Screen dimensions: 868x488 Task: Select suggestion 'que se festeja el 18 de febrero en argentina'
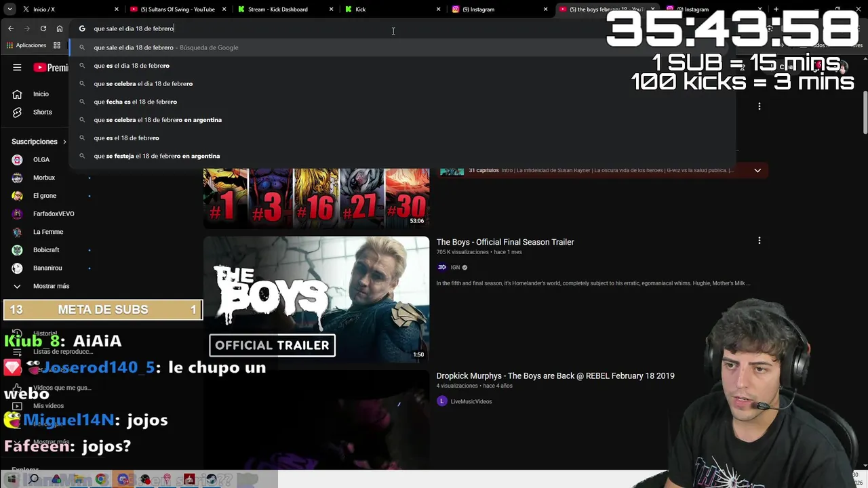click(402, 156)
